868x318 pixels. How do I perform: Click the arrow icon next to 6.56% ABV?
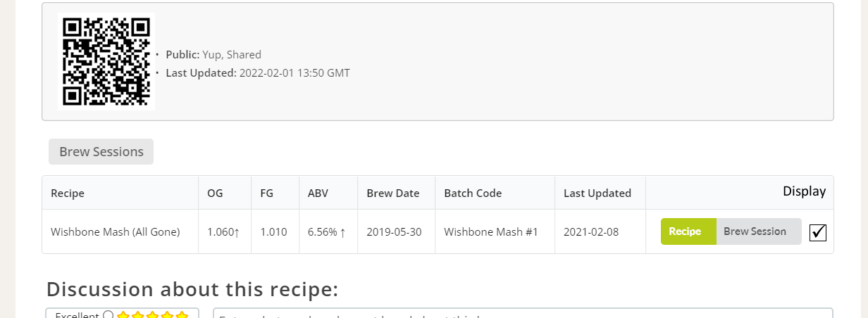342,232
